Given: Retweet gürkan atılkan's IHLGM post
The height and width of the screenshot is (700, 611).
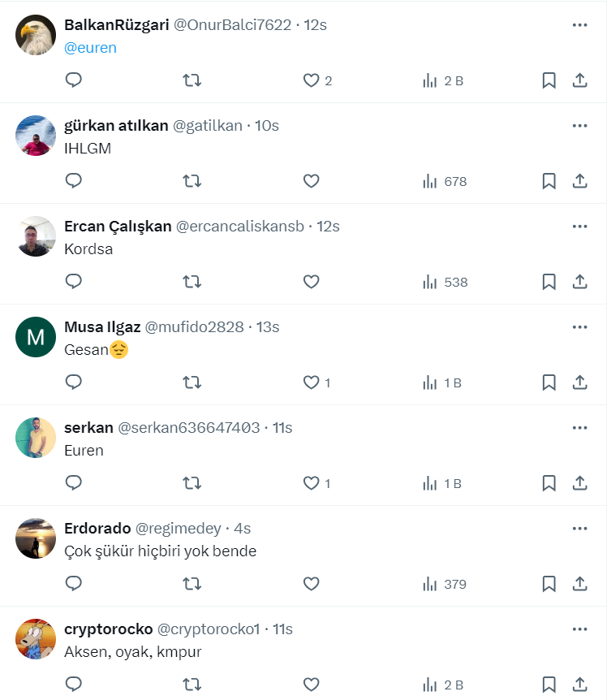Looking at the screenshot, I should click(x=192, y=181).
